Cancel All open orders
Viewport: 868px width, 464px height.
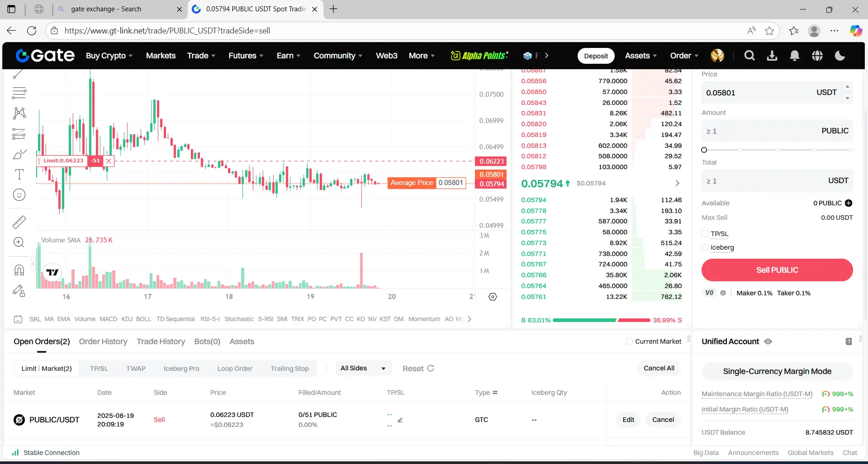coord(659,368)
